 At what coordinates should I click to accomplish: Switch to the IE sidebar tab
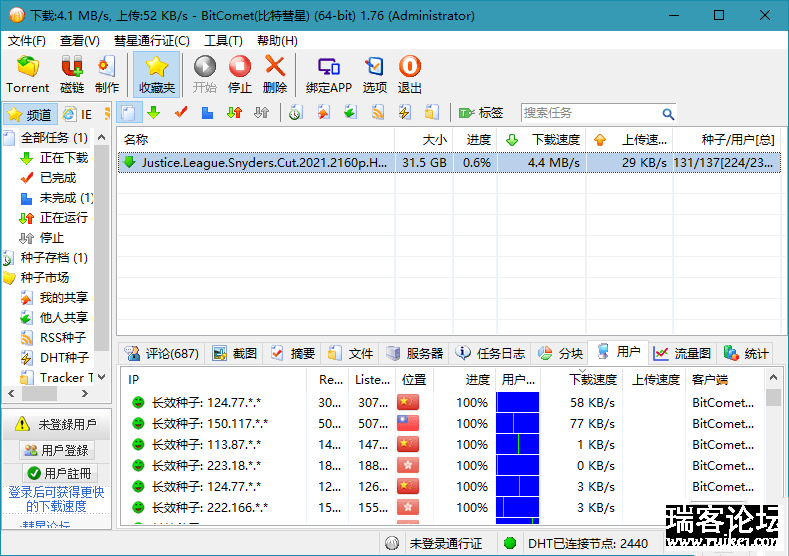(77, 114)
